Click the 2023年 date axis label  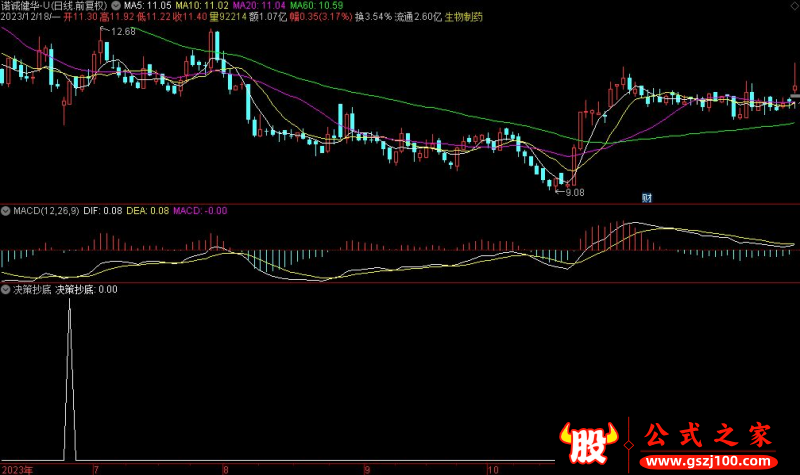[17, 468]
